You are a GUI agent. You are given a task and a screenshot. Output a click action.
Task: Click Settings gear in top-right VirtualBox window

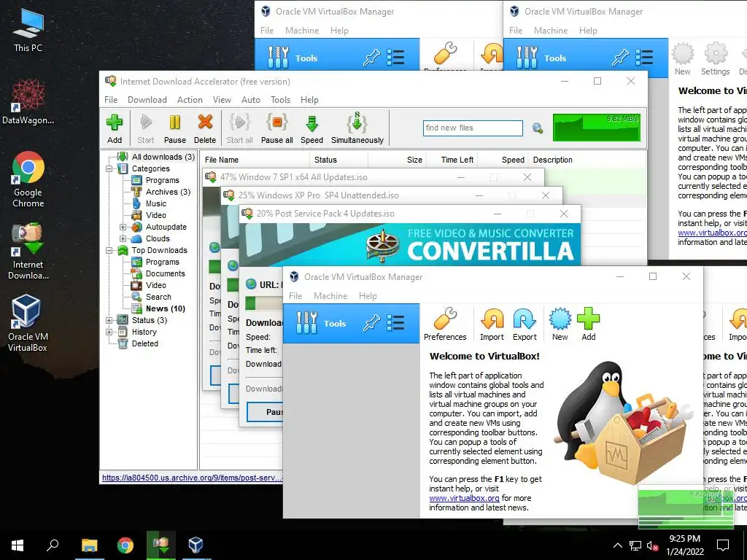click(x=715, y=58)
